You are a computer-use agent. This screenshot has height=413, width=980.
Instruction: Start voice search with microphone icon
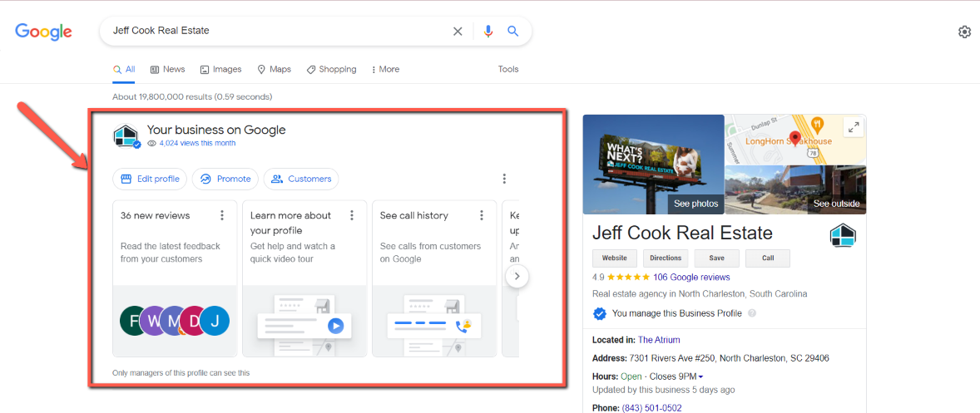pyautogui.click(x=488, y=32)
